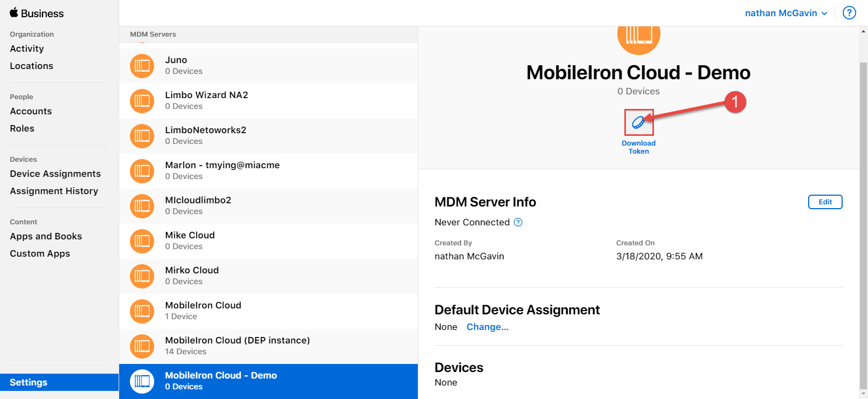Open the nathan McGavin account dropdown
The width and height of the screenshot is (868, 399).
(x=786, y=12)
